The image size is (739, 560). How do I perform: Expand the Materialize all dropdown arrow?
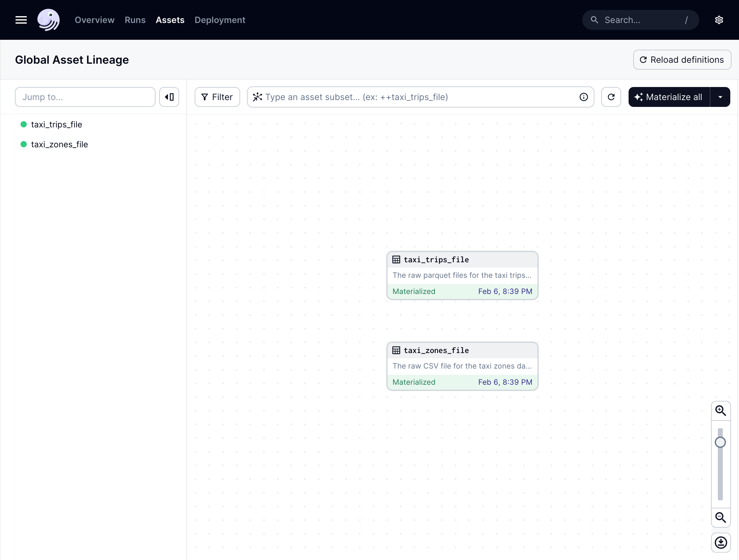point(720,97)
